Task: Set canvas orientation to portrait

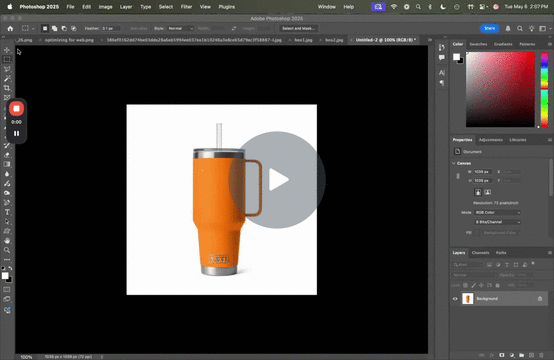Action: pos(478,192)
